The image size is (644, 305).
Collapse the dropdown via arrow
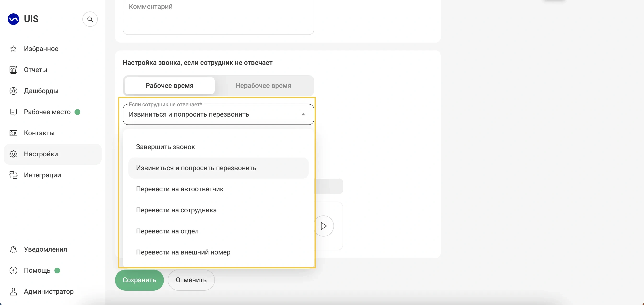[x=303, y=114]
